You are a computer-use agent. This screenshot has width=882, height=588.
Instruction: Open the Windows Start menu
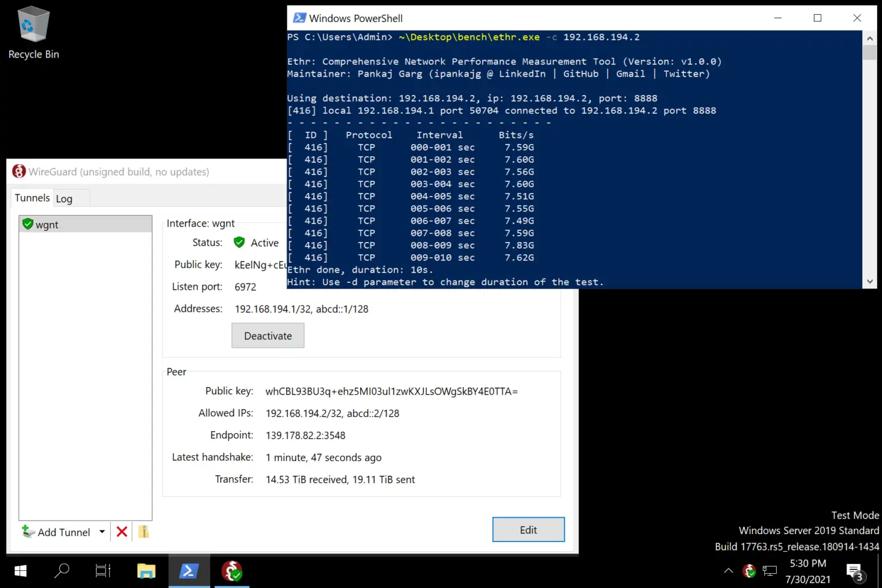tap(20, 571)
